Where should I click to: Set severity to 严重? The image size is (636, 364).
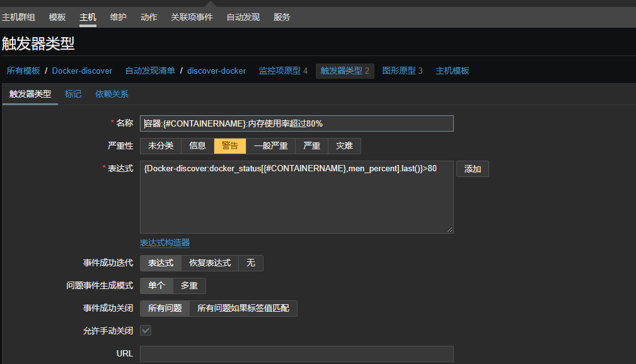[311, 146]
